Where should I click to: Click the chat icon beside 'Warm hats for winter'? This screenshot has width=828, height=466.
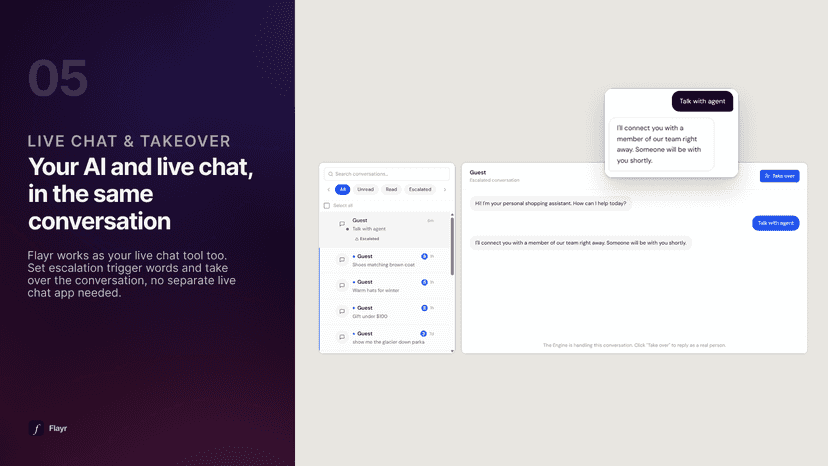(342, 286)
